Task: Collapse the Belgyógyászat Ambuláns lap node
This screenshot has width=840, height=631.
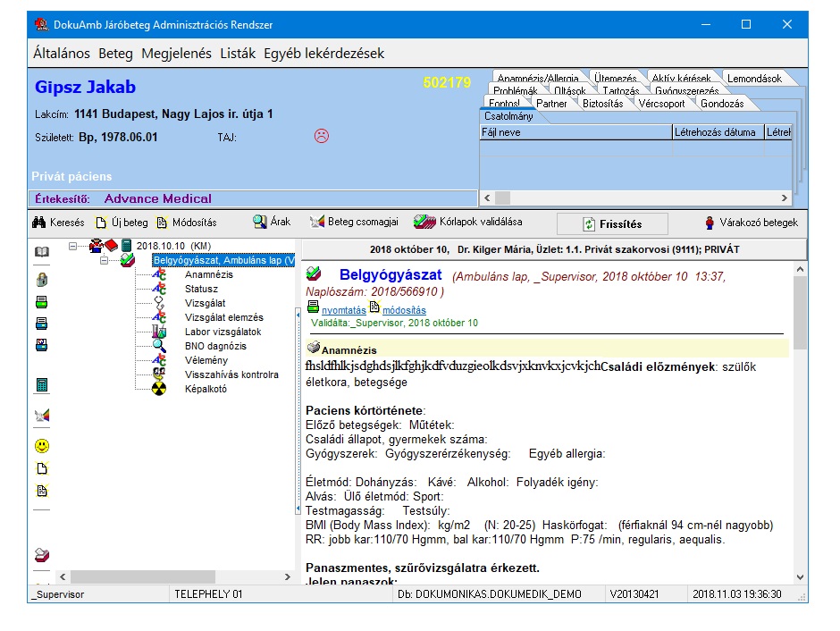Action: [104, 260]
